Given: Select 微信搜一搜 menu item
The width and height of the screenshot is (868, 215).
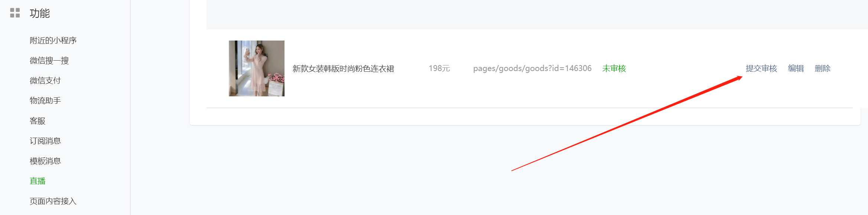Looking at the screenshot, I should 49,60.
